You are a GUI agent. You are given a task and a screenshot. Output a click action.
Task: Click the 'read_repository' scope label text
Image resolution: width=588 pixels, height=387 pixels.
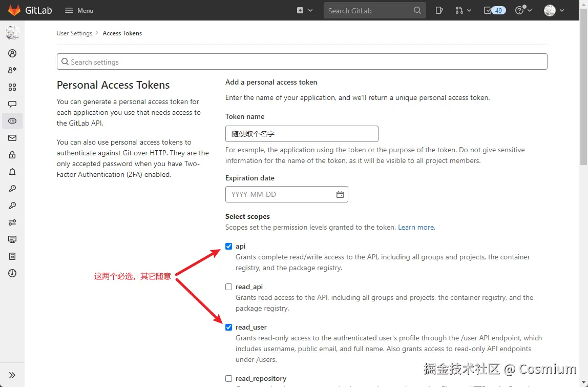click(261, 378)
